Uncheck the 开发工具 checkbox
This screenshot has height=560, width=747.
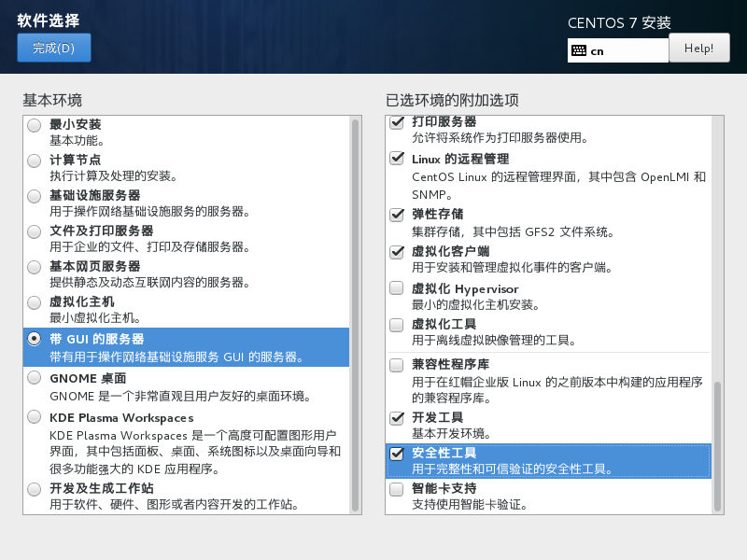(x=396, y=418)
